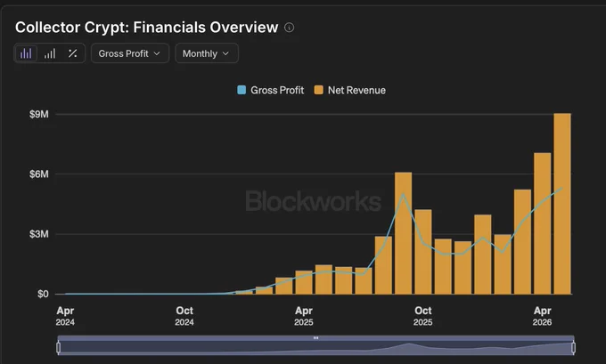The width and height of the screenshot is (606, 364).
Task: Select the grouped bar chart view icon
Action: point(26,53)
